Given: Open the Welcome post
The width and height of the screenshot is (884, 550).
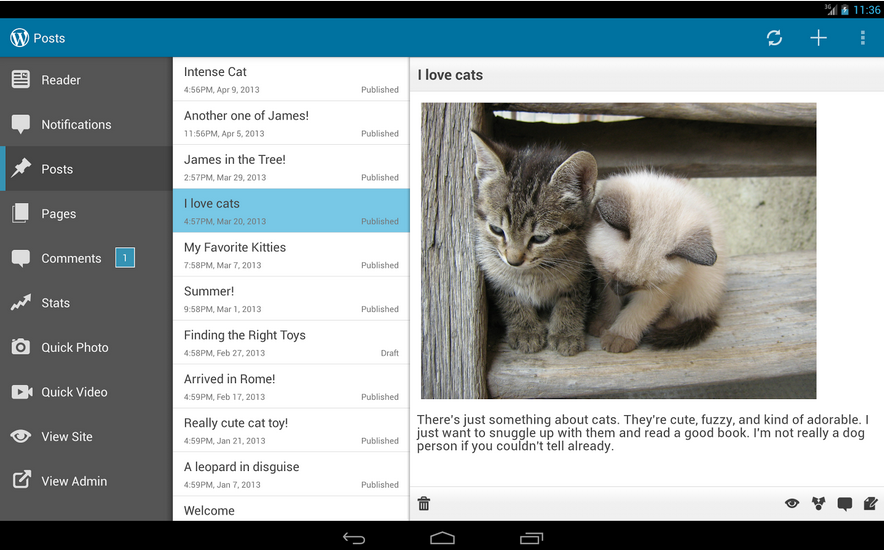Looking at the screenshot, I should 291,509.
